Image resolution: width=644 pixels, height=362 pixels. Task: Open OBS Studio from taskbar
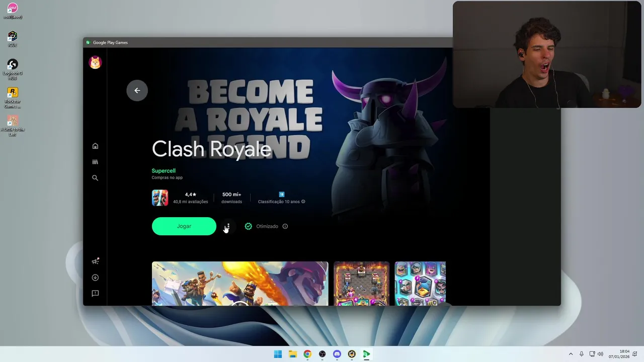tap(322, 354)
